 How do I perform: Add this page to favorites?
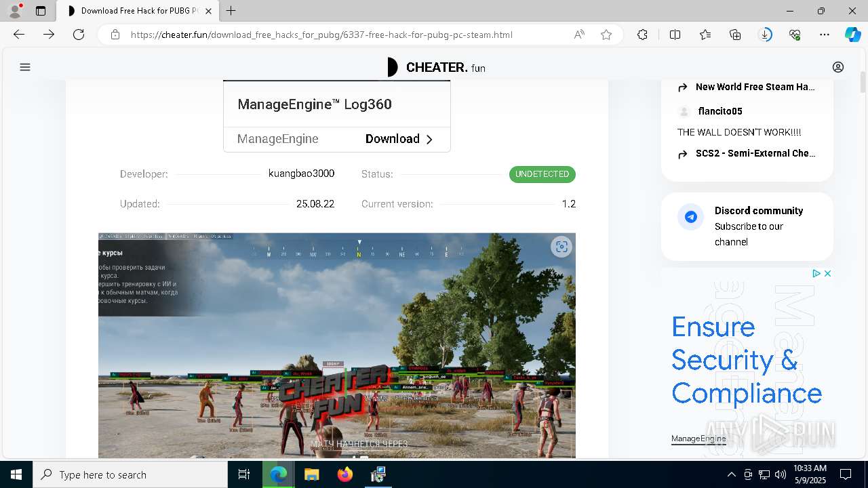606,35
